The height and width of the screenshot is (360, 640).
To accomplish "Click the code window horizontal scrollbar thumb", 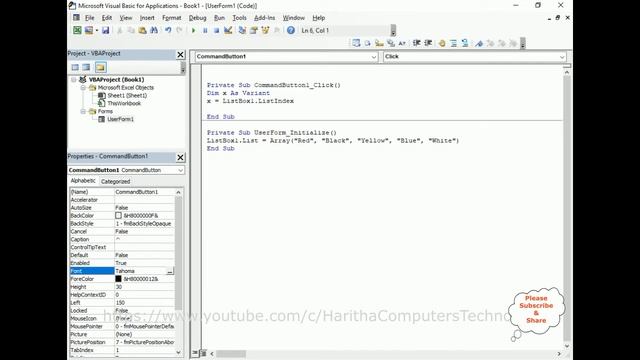I will [231, 353].
